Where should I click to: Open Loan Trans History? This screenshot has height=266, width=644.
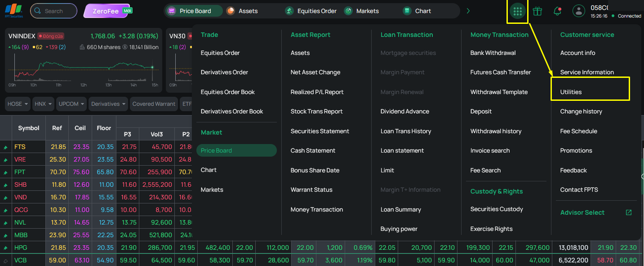click(x=405, y=131)
